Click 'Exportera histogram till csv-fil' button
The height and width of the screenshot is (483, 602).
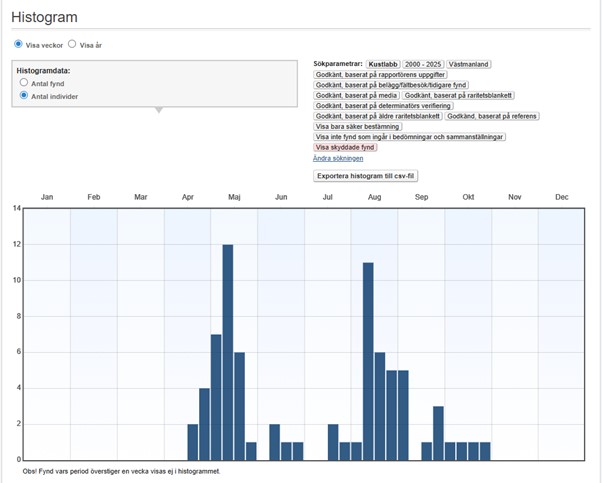click(x=363, y=175)
